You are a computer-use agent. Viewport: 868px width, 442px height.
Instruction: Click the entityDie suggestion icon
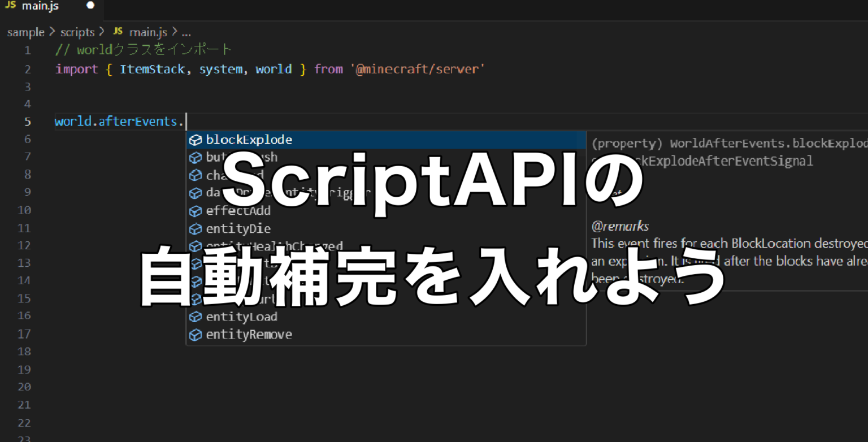coord(195,228)
